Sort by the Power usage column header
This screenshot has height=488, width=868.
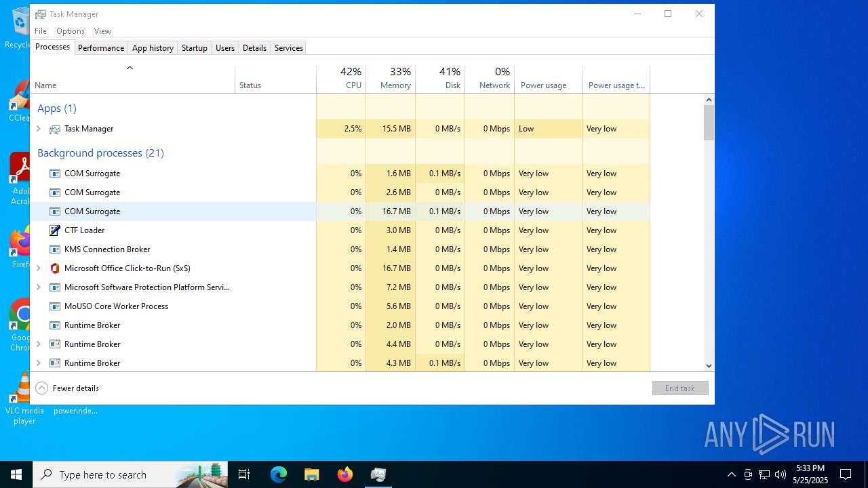coord(548,79)
